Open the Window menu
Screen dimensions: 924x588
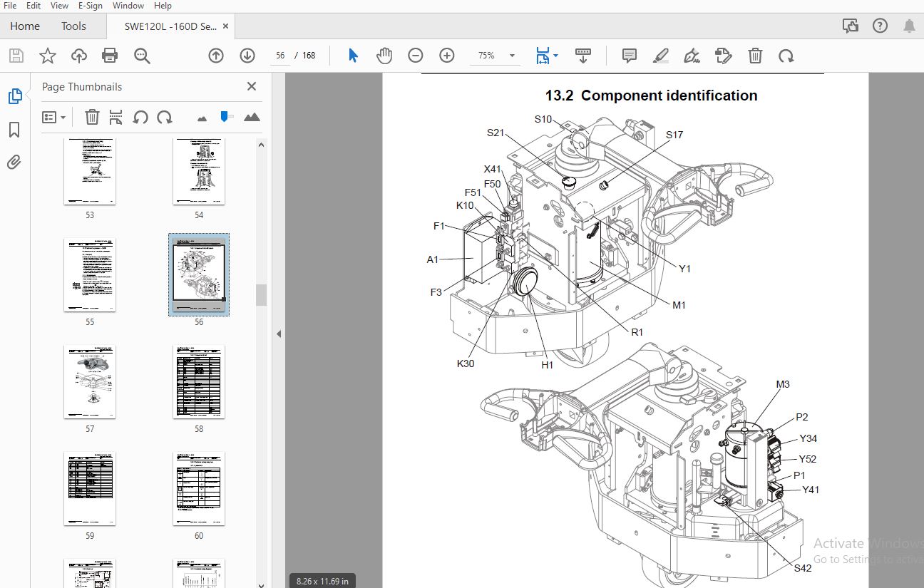coord(128,6)
